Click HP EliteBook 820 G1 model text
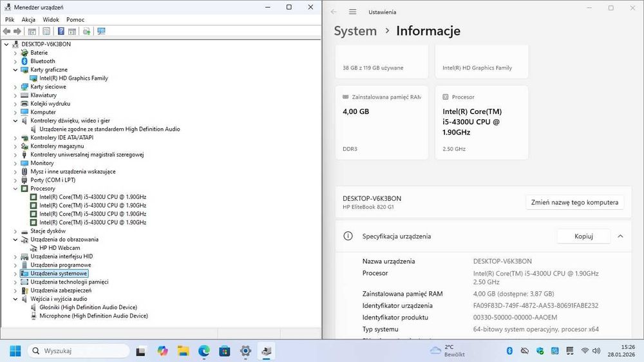 368,207
